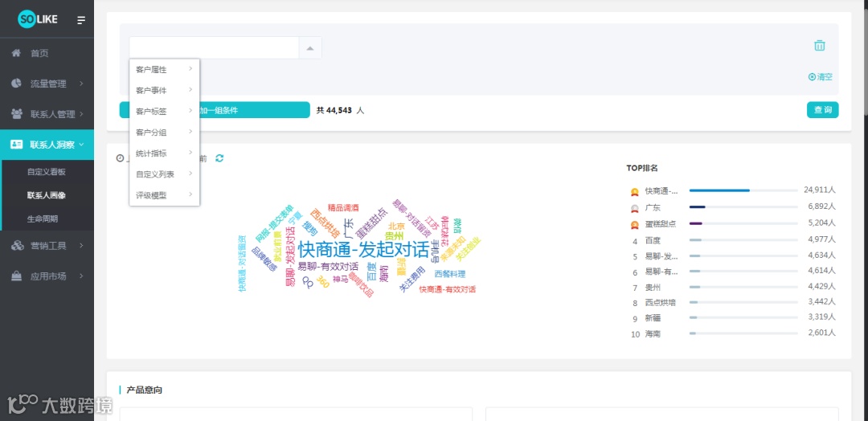Click the clock icon above word cloud

[x=120, y=158]
